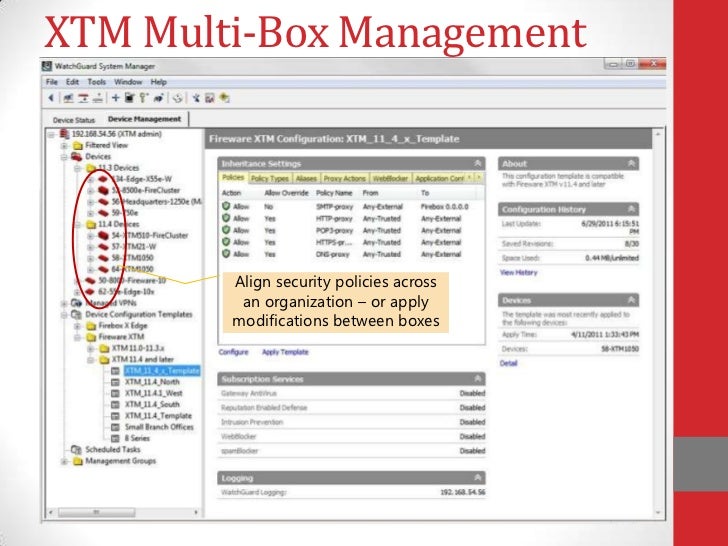Expand the XTM 11.0-11.3.x folder

point(91,349)
